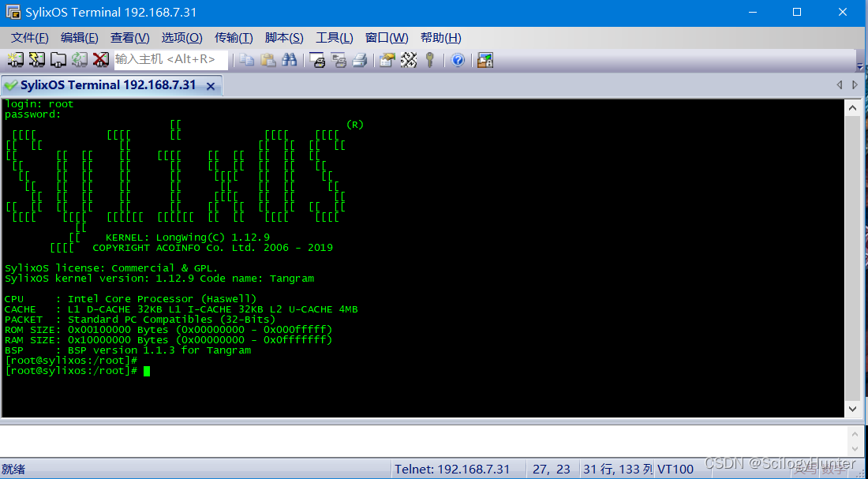Click the Public Key Assistant key icon

click(x=430, y=59)
